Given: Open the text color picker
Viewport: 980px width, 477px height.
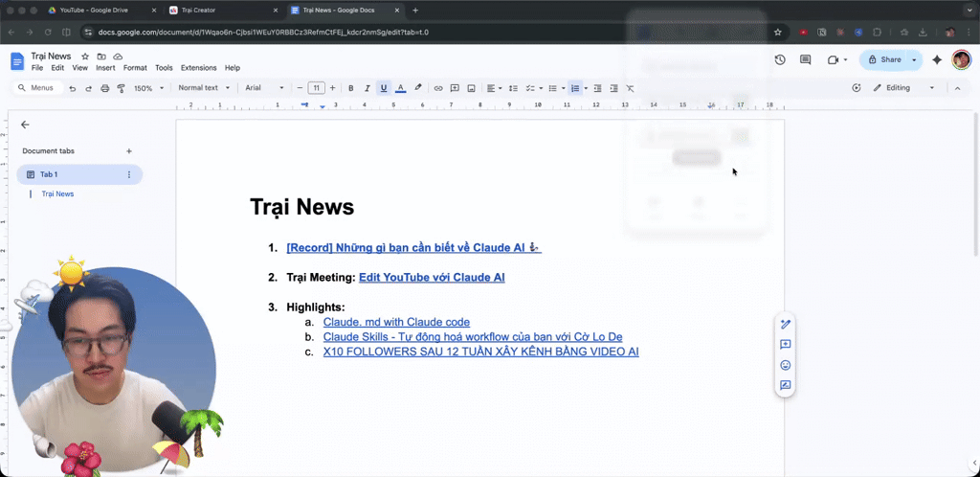Looking at the screenshot, I should tap(401, 88).
